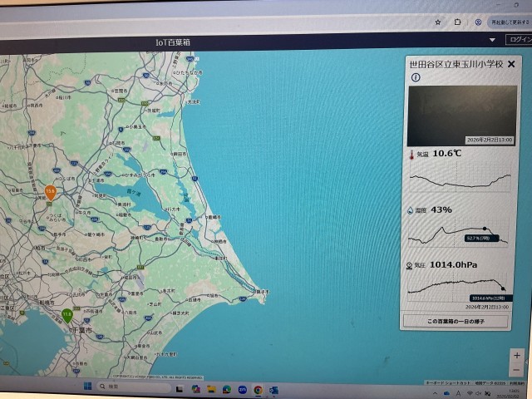
Task: Click the 気圧 pressure graph data point
Action: click(x=503, y=288)
